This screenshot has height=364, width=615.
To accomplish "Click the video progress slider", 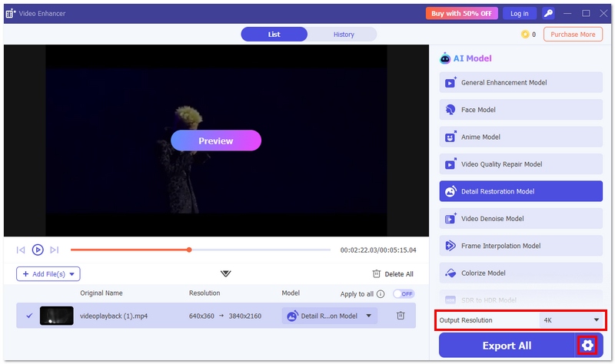I will [x=200, y=250].
